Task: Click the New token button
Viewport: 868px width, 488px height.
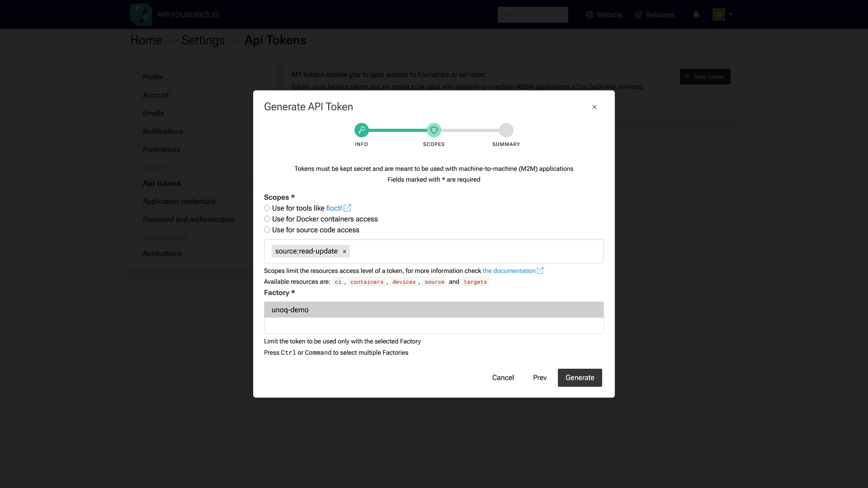Action: click(x=705, y=76)
